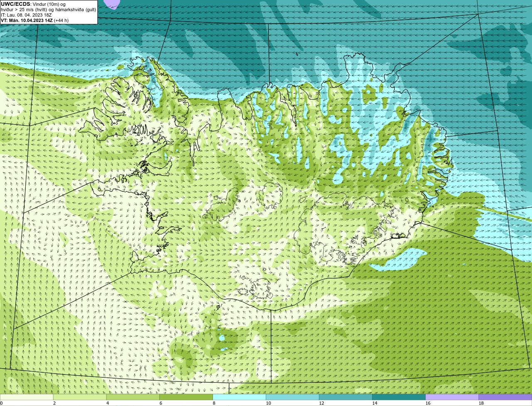
Task: Click the 2–4 m/s light green legend swatch
Action: point(80,397)
